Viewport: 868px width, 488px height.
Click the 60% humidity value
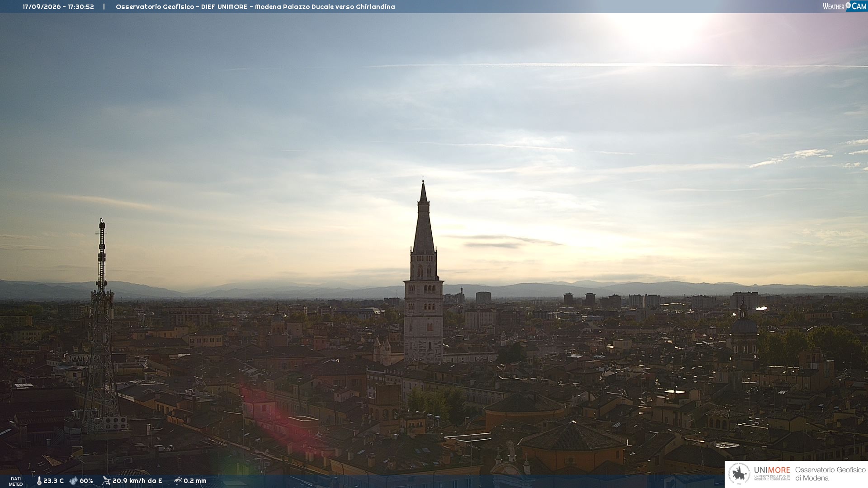click(86, 481)
